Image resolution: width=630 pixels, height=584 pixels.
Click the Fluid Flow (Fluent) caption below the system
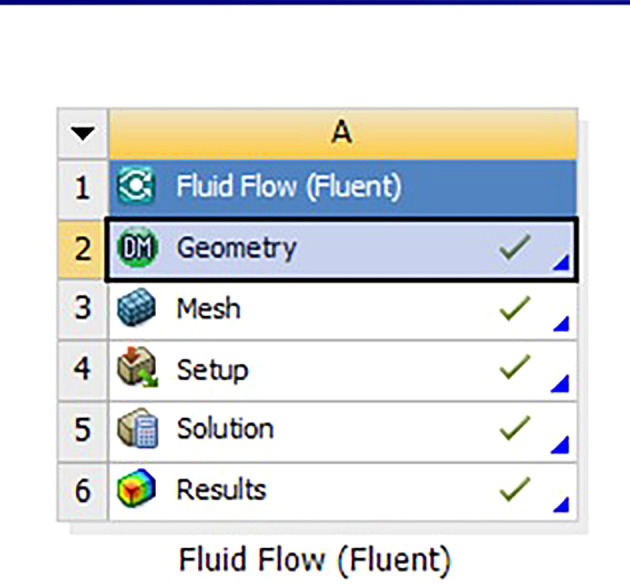point(315,559)
